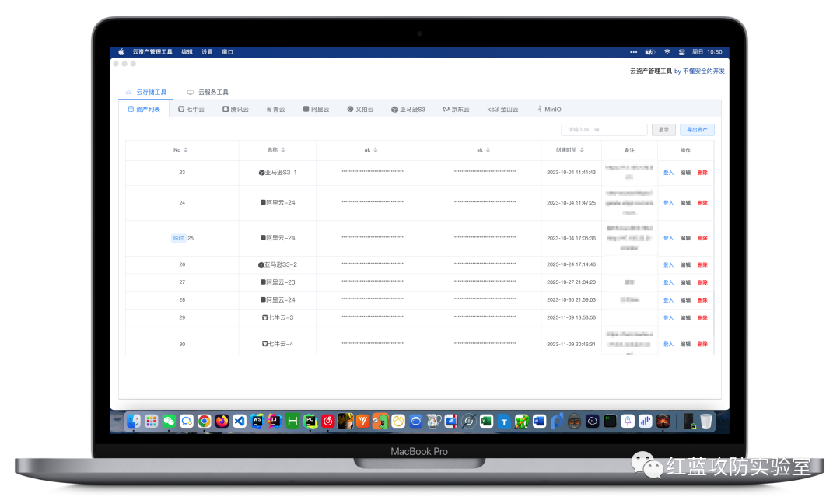Screen dimensions: 840x504
Task: Launch Microsoft Excel from the dock
Action: [x=486, y=422]
